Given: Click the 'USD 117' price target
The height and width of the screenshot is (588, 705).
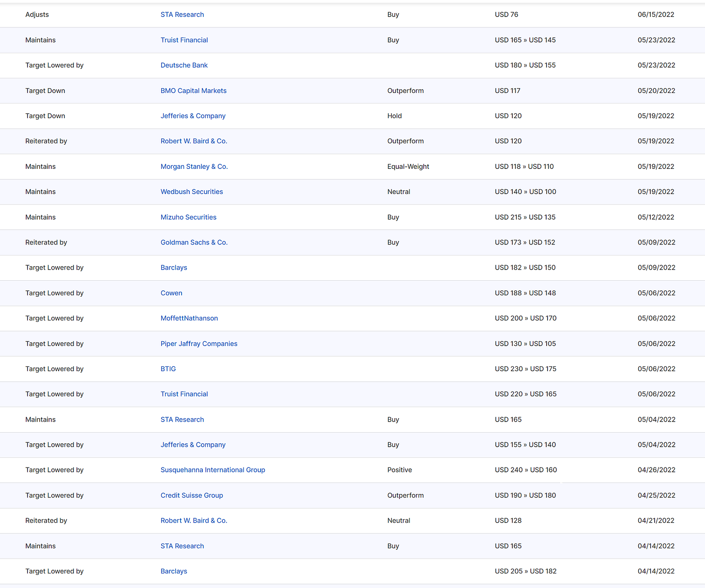Looking at the screenshot, I should tap(507, 90).
